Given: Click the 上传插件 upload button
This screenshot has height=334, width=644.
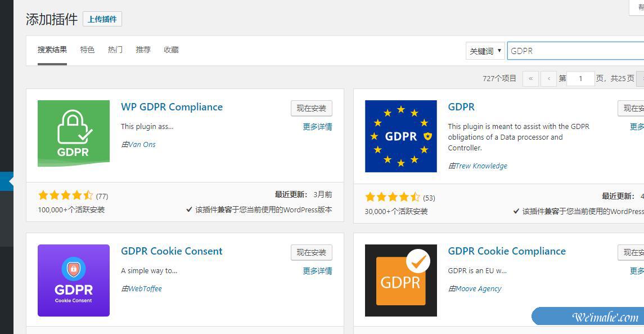Looking at the screenshot, I should (102, 19).
